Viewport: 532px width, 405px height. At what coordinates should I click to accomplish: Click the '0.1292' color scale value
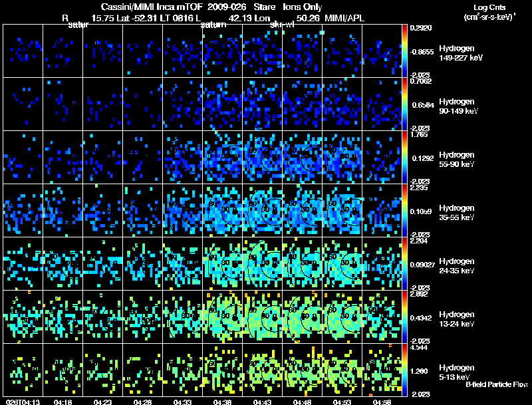pyautogui.click(x=422, y=158)
